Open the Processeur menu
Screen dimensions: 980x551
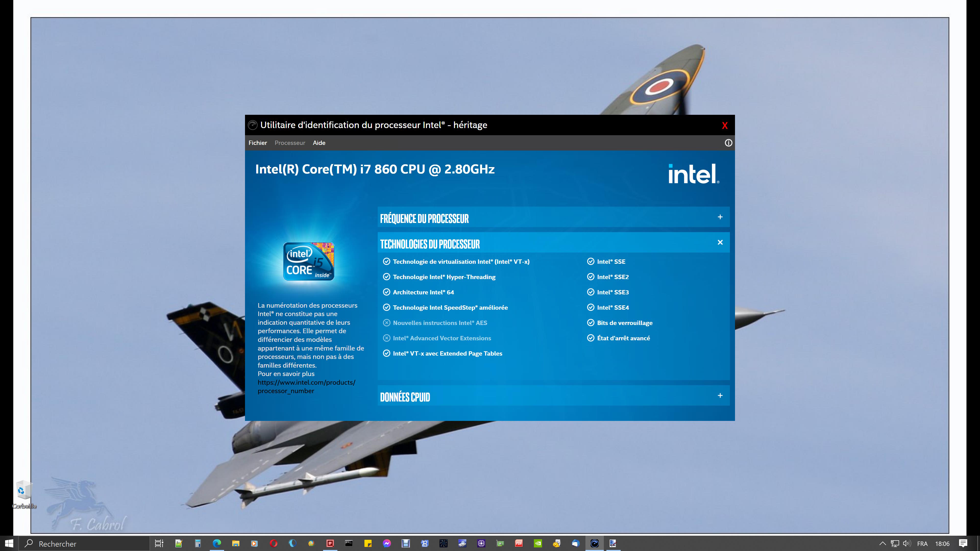[289, 143]
